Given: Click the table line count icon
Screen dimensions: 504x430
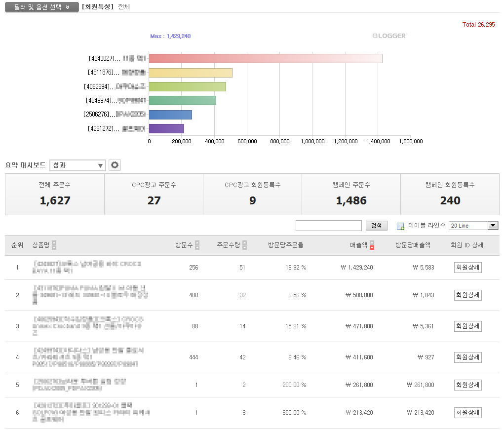Looking at the screenshot, I should tap(400, 226).
